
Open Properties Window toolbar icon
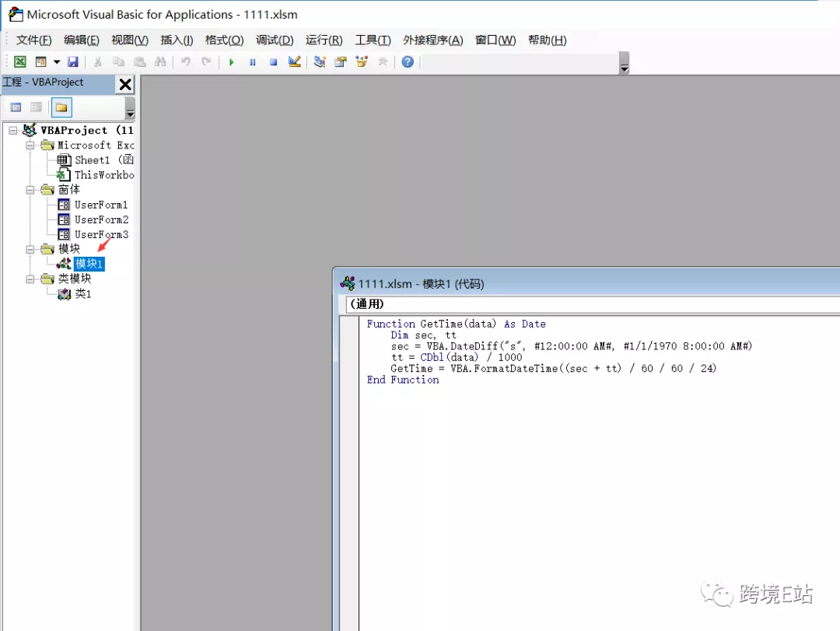coord(341,61)
